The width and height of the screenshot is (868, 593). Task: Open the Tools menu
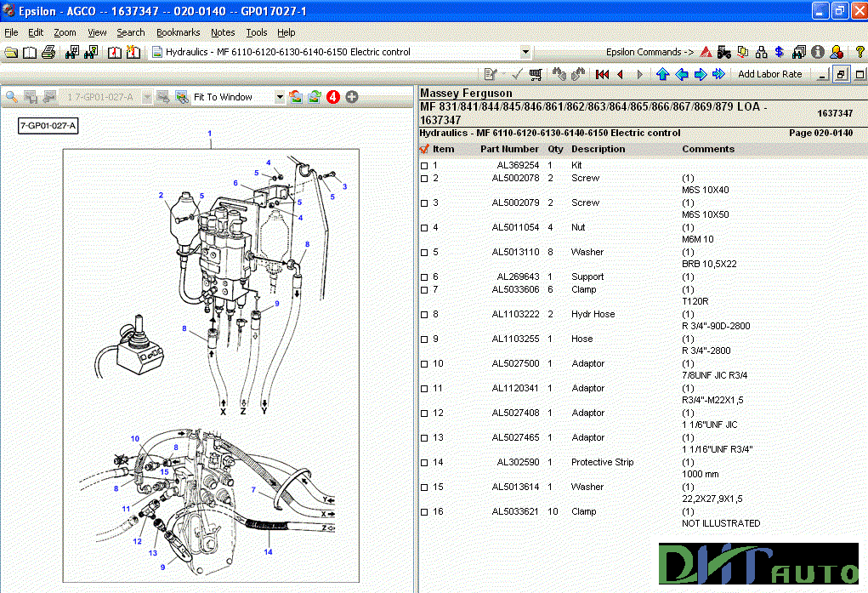click(257, 32)
